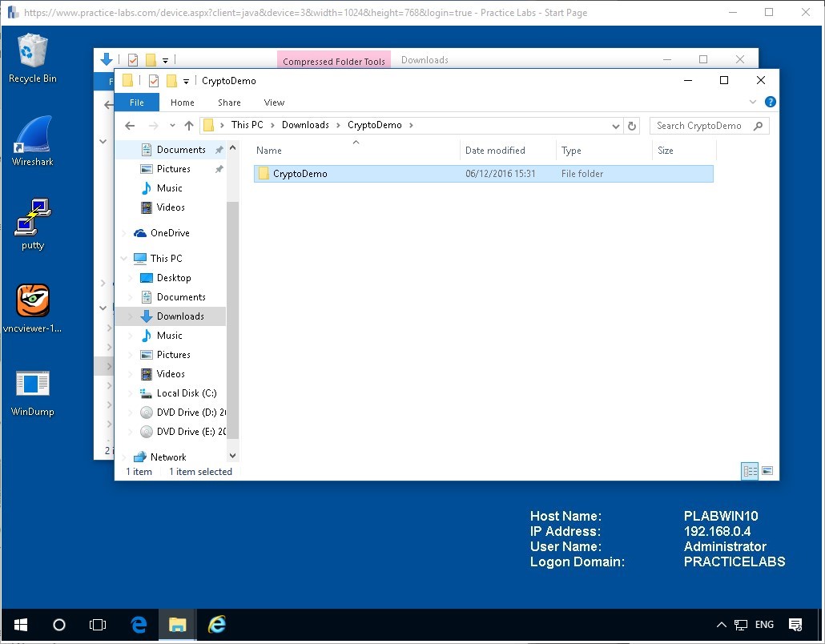
Task: Open File Explorer from the taskbar
Action: [177, 625]
